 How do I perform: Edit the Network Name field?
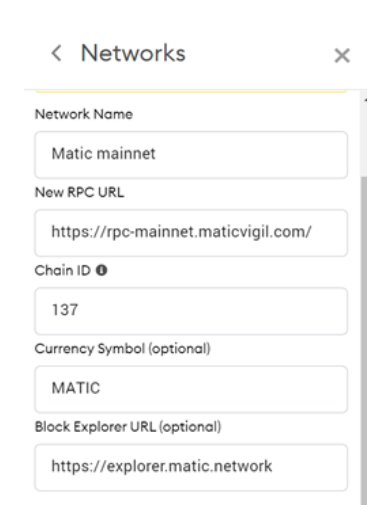pyautogui.click(x=191, y=155)
